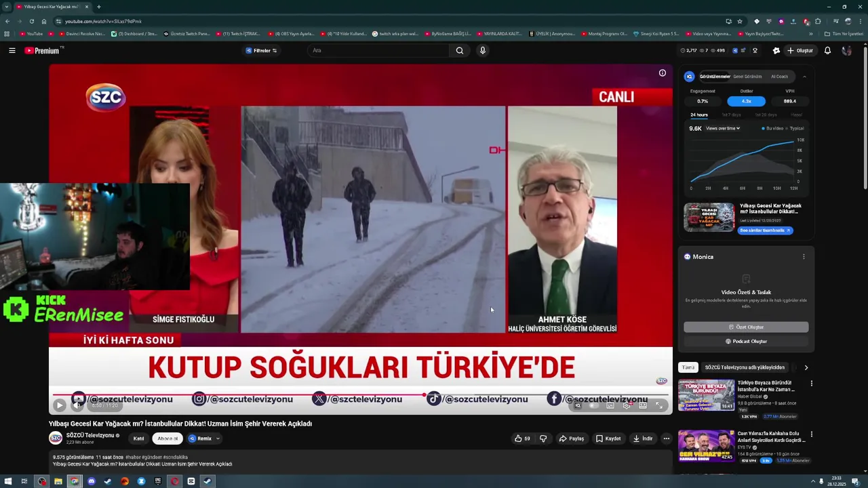Select the Tümü filter chip
The image size is (868, 488).
point(688,367)
